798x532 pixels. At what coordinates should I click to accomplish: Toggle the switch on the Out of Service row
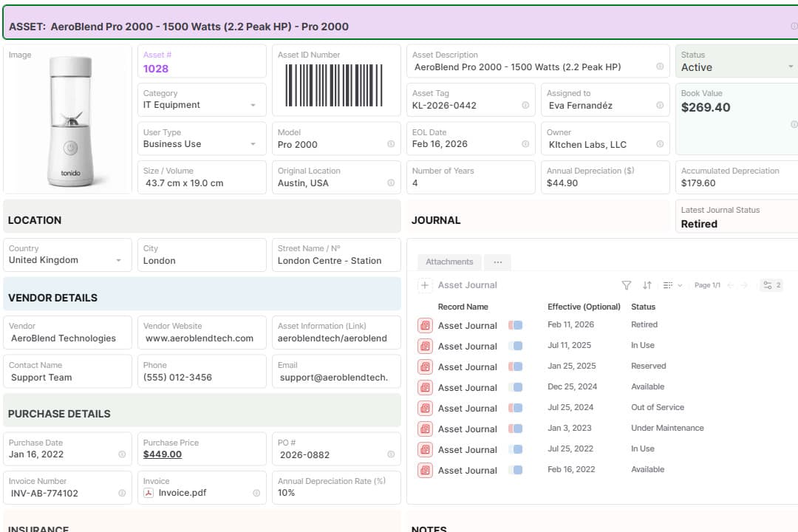(x=516, y=408)
